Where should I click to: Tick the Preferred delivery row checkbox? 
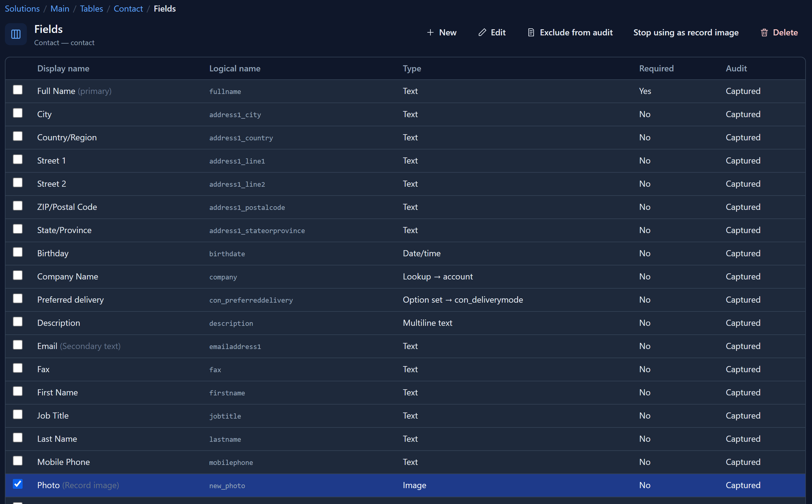click(x=18, y=299)
